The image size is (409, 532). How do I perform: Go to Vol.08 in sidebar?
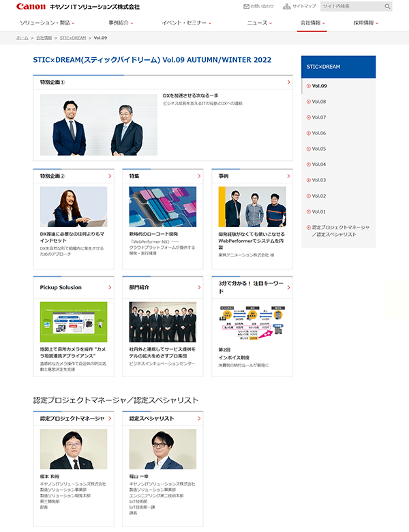[319, 102]
